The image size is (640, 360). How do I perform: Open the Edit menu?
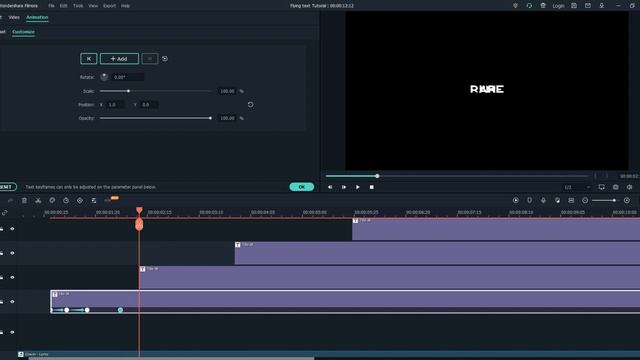63,6
